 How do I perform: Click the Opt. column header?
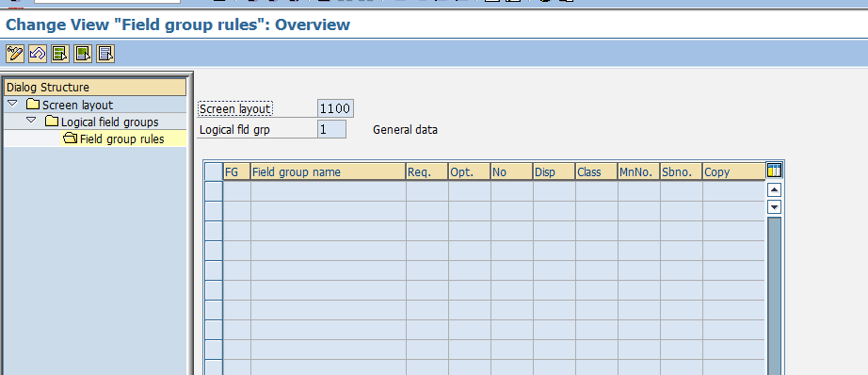[x=470, y=171]
